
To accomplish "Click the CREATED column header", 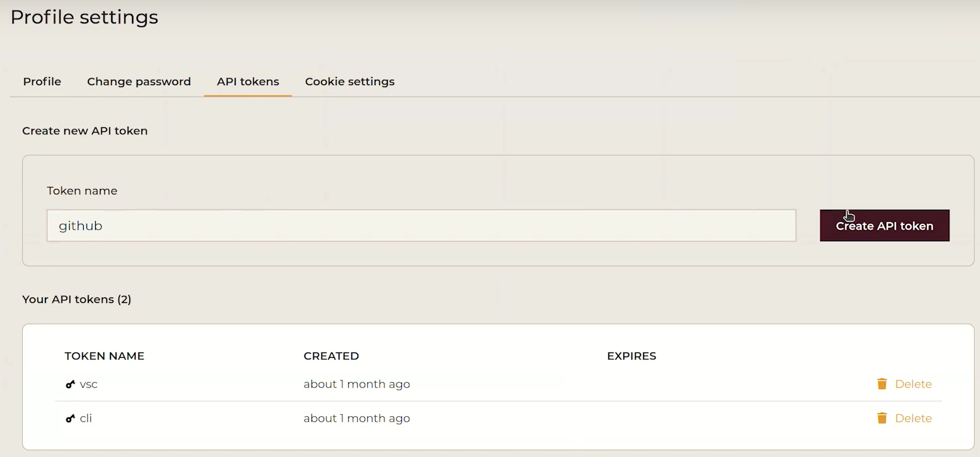I will click(x=331, y=356).
